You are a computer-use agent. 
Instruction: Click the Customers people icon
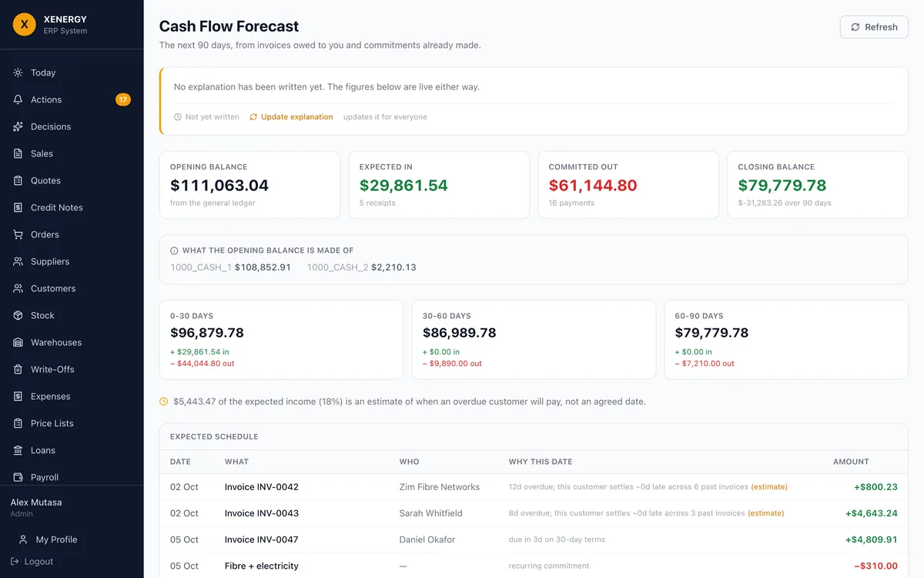pyautogui.click(x=18, y=288)
